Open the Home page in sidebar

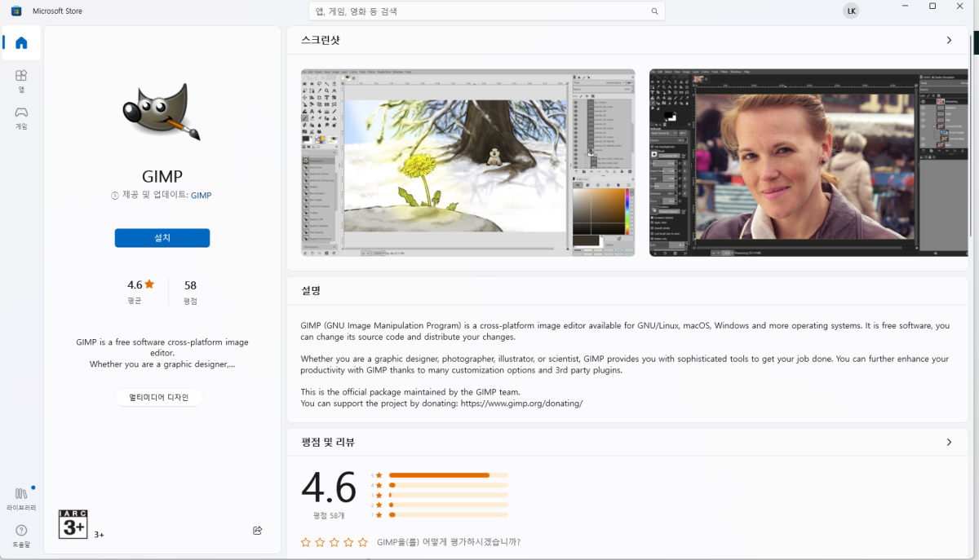(21, 43)
